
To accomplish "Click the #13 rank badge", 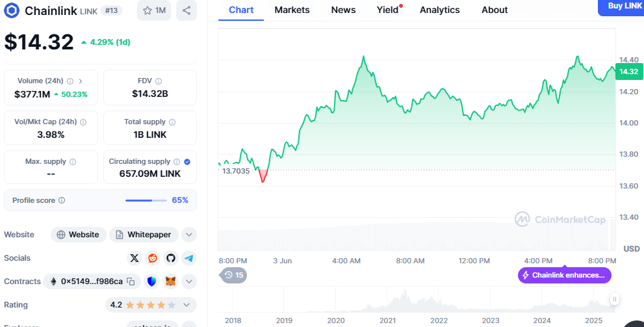I will click(x=111, y=10).
